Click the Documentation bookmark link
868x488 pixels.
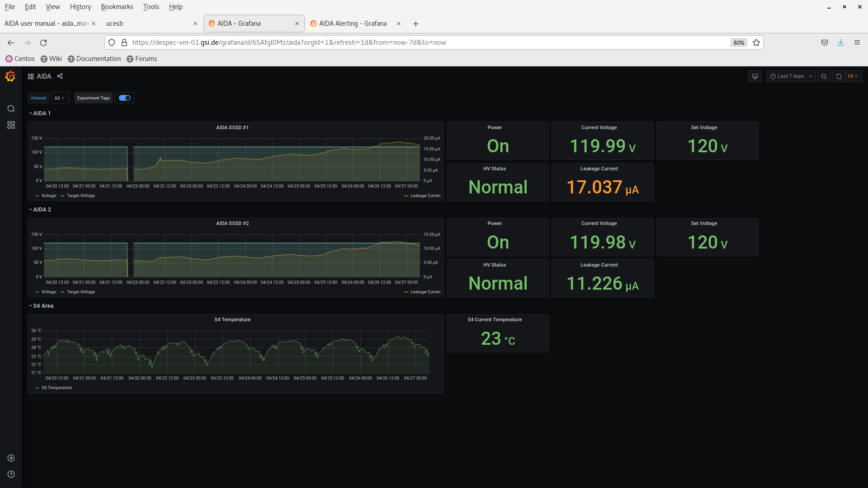[98, 59]
